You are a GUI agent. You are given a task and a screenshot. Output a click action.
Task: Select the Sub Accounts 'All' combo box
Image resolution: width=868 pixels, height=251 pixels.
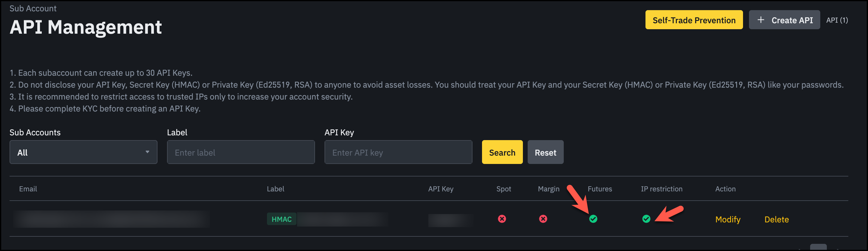(x=78, y=152)
